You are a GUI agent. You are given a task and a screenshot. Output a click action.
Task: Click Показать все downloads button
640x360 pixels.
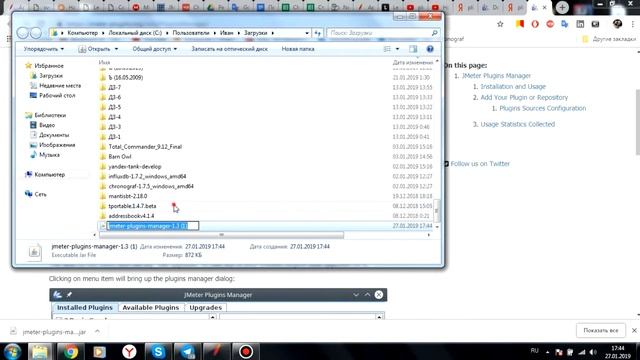[601, 330]
